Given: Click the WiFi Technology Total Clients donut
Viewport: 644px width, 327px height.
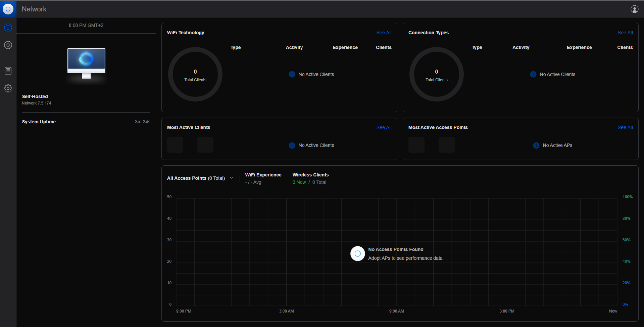Looking at the screenshot, I should (195, 74).
